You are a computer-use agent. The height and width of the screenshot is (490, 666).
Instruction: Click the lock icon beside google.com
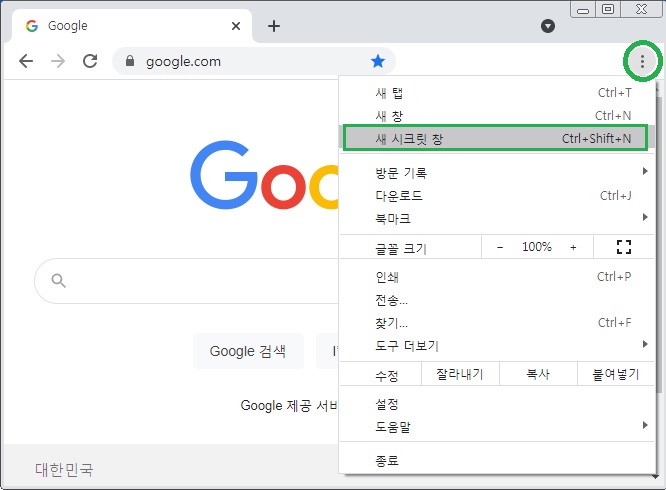point(130,61)
